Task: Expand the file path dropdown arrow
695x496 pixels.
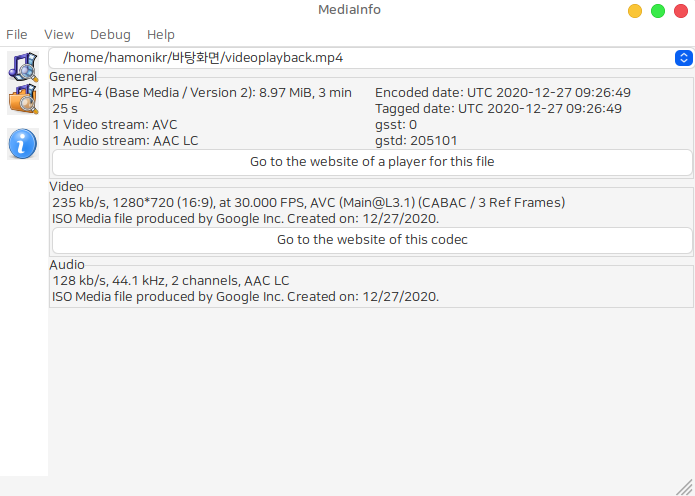Action: coord(683,58)
